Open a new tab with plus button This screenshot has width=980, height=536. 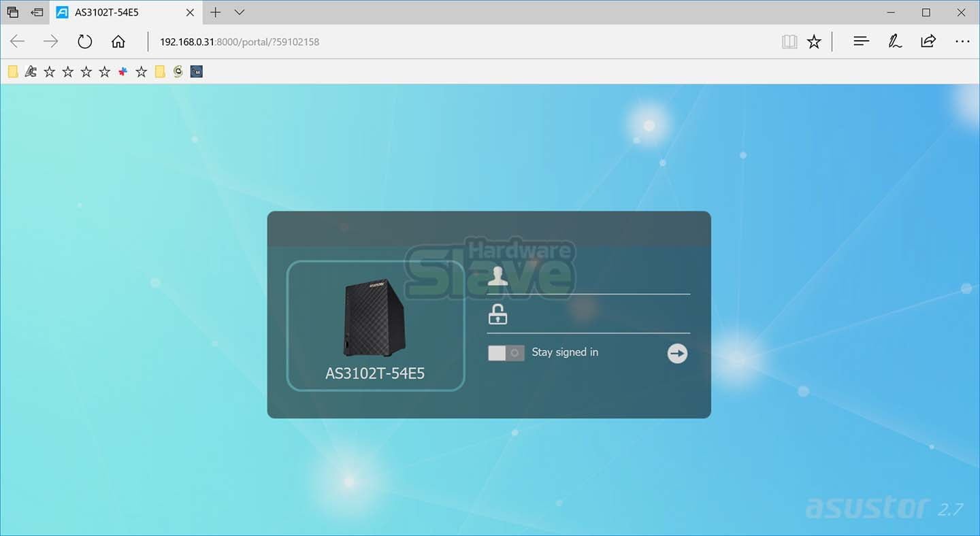pos(215,12)
